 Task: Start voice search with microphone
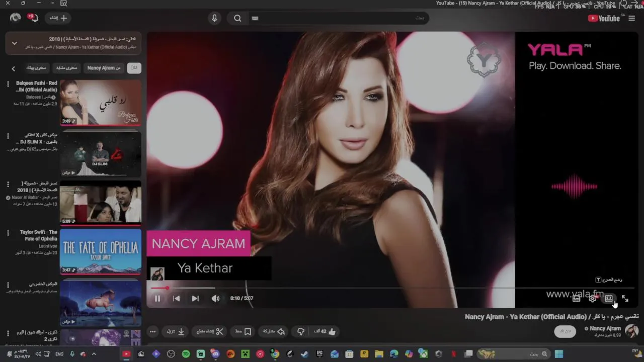pyautogui.click(x=214, y=18)
